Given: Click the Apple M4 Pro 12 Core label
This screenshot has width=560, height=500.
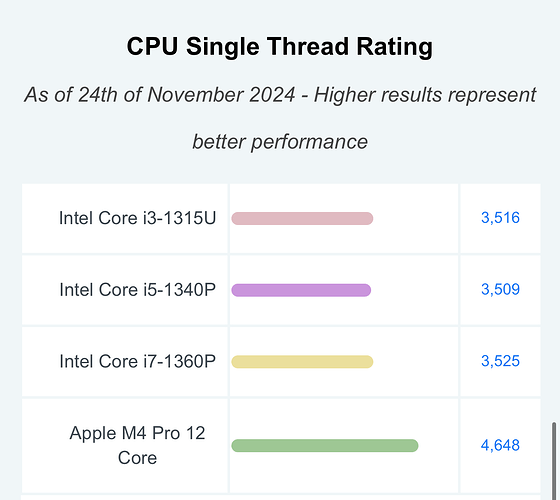Looking at the screenshot, I should pos(138,445).
